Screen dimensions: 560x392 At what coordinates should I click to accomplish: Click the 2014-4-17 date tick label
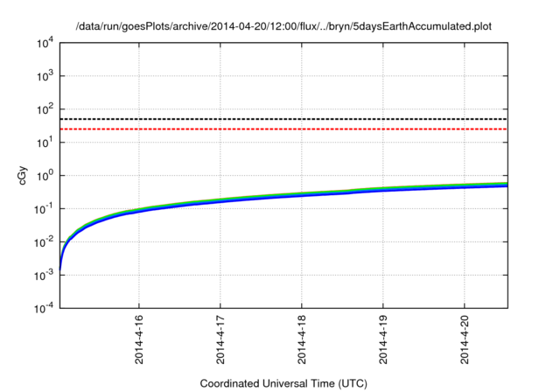(x=220, y=339)
